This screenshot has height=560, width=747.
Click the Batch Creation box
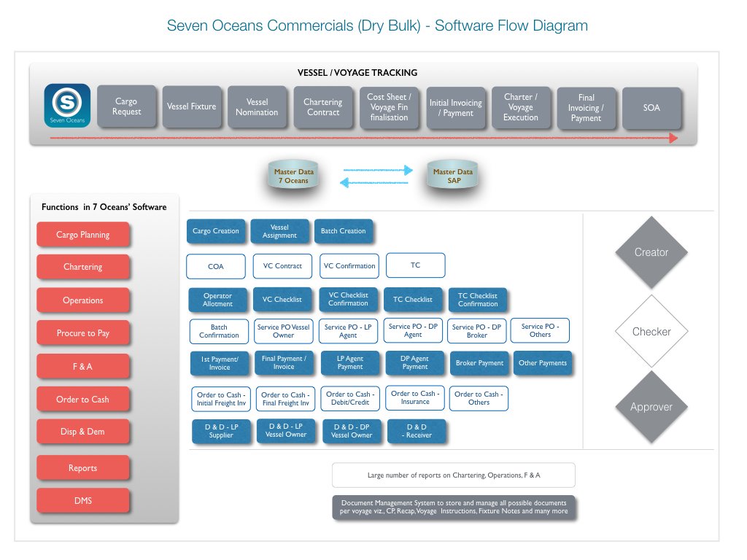344,231
